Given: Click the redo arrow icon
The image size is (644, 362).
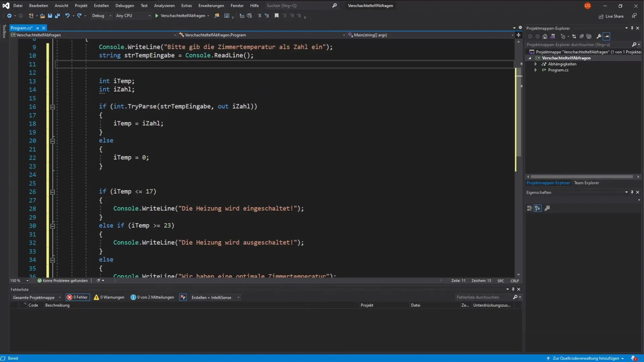Looking at the screenshot, I should pos(79,16).
